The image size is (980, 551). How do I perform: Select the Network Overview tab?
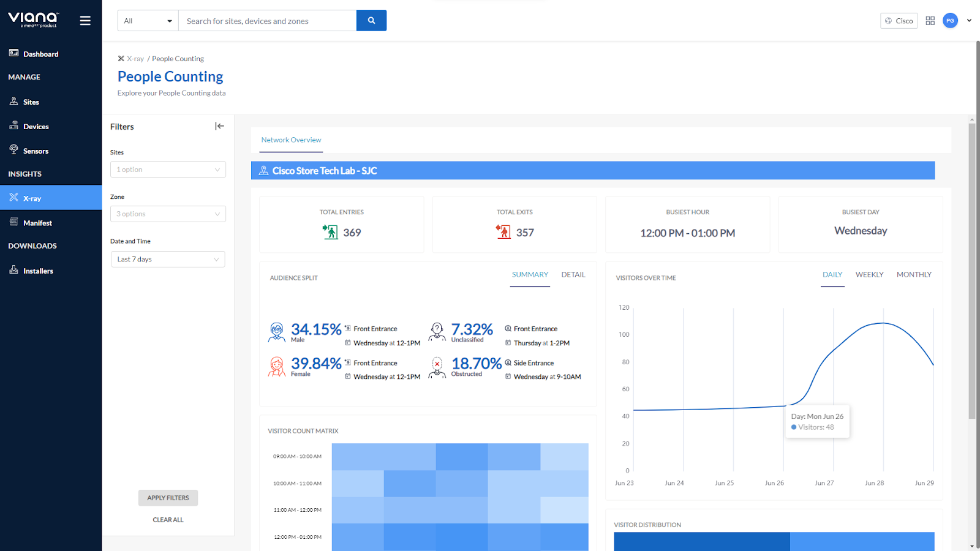(x=291, y=140)
